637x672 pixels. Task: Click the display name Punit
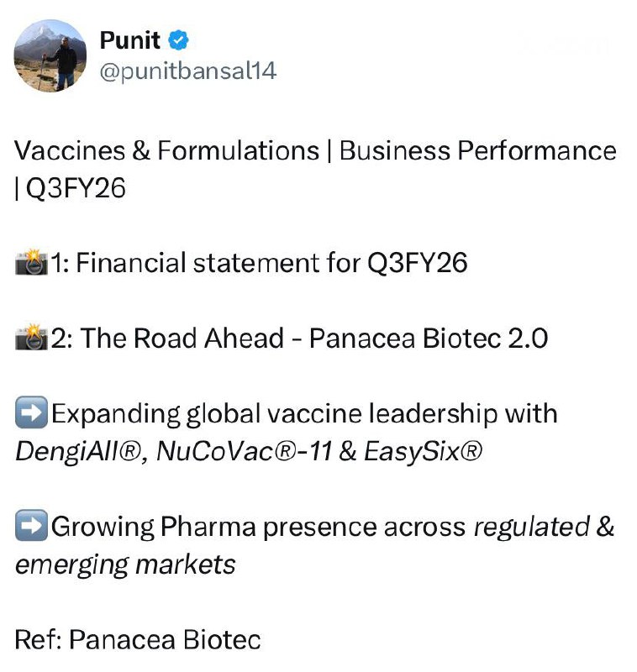coord(129,39)
